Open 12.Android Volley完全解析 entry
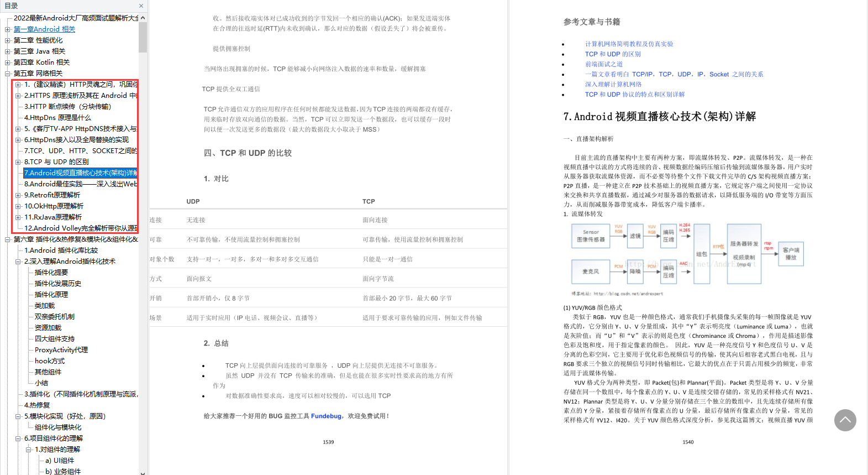 (x=81, y=228)
